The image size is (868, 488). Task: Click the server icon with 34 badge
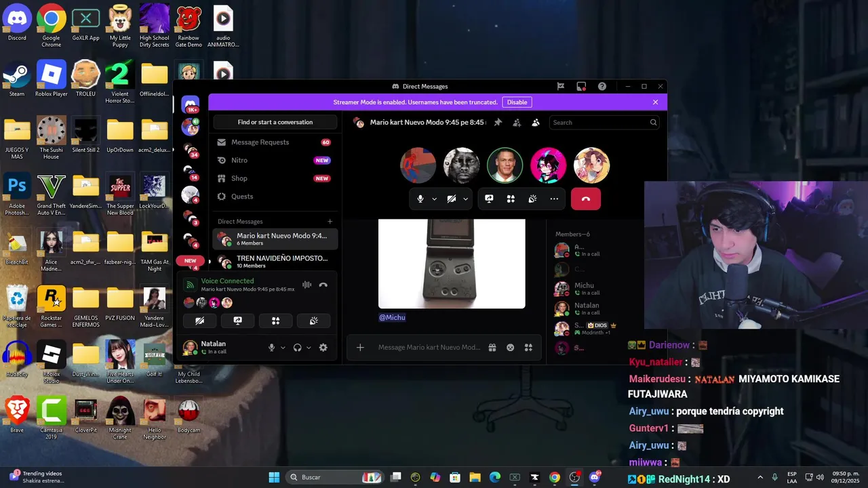[x=191, y=150]
